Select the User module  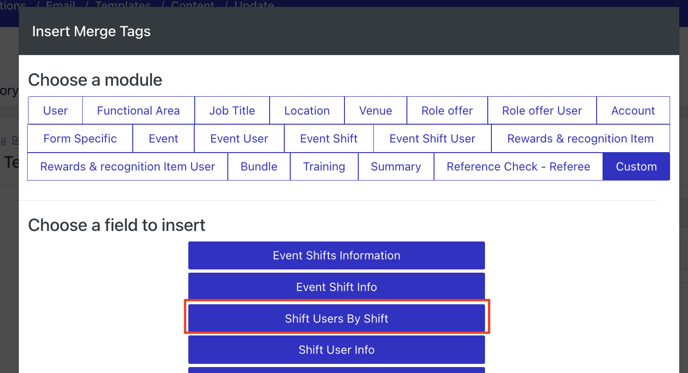pyautogui.click(x=55, y=111)
